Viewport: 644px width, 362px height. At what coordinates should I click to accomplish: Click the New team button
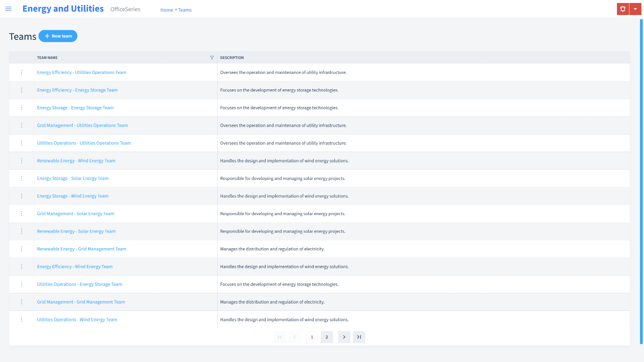(x=58, y=36)
